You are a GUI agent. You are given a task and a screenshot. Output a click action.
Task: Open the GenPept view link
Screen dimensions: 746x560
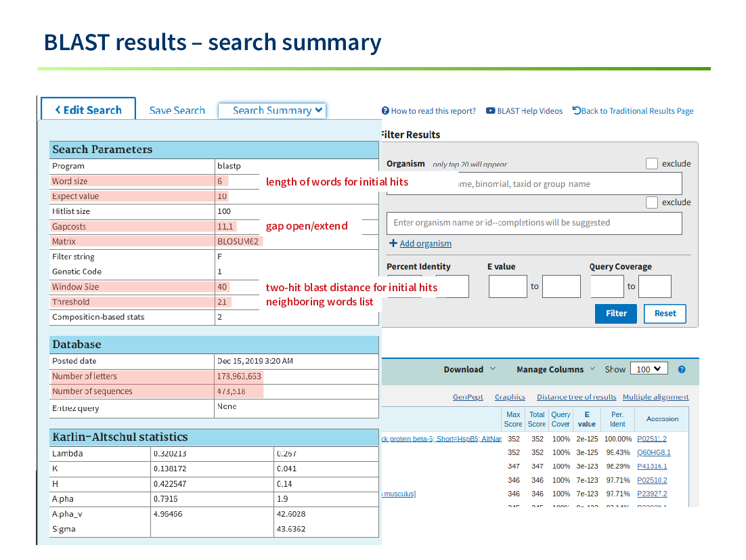pos(468,397)
